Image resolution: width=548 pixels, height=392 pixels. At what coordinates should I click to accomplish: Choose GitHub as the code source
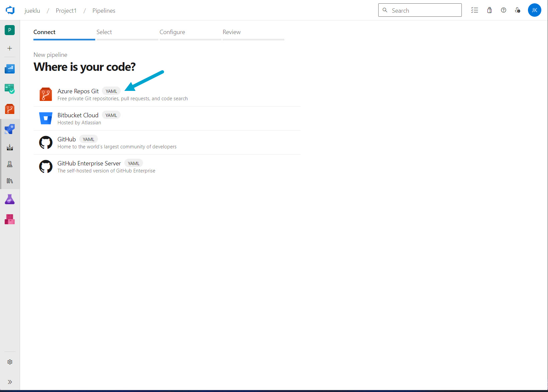click(66, 139)
